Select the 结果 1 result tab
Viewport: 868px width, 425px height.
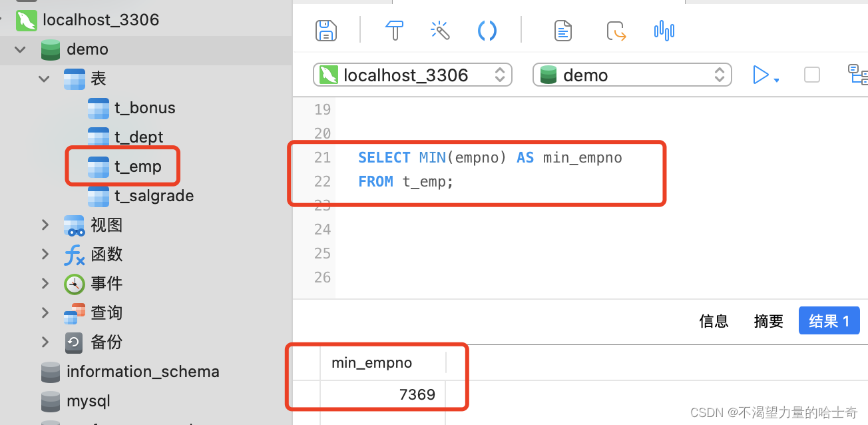click(828, 321)
